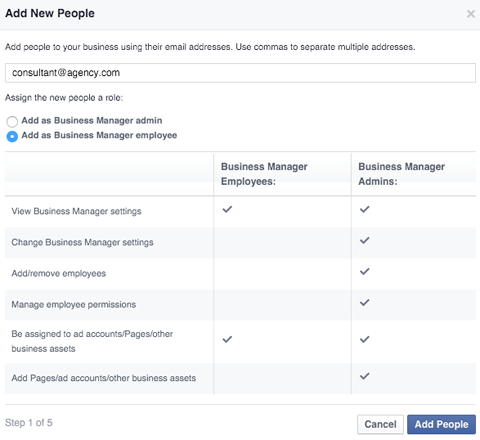This screenshot has width=480, height=440.
Task: Click the Business Manager Employees column header
Action: pyautogui.click(x=264, y=174)
